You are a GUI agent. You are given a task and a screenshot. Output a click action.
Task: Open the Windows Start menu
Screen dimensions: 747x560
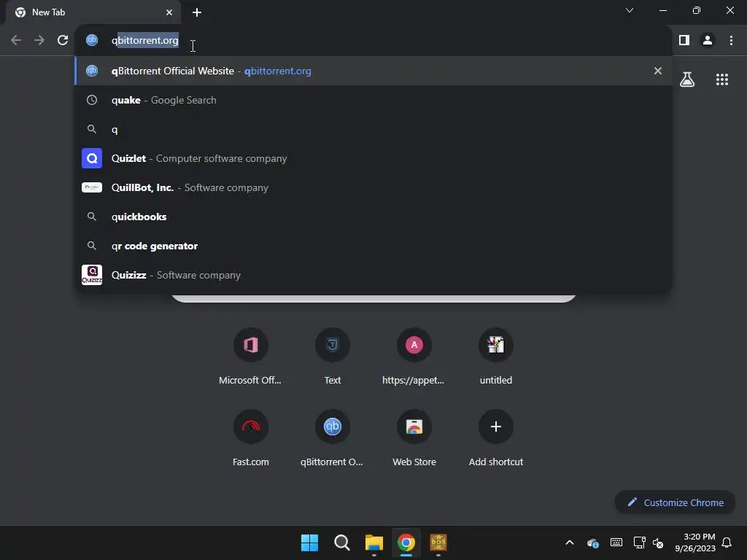309,542
